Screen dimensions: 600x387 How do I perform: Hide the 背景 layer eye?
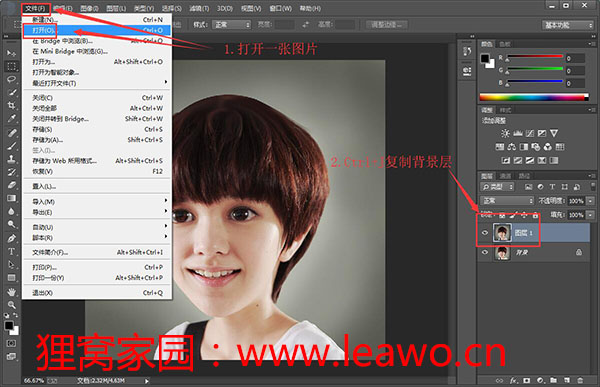[485, 252]
